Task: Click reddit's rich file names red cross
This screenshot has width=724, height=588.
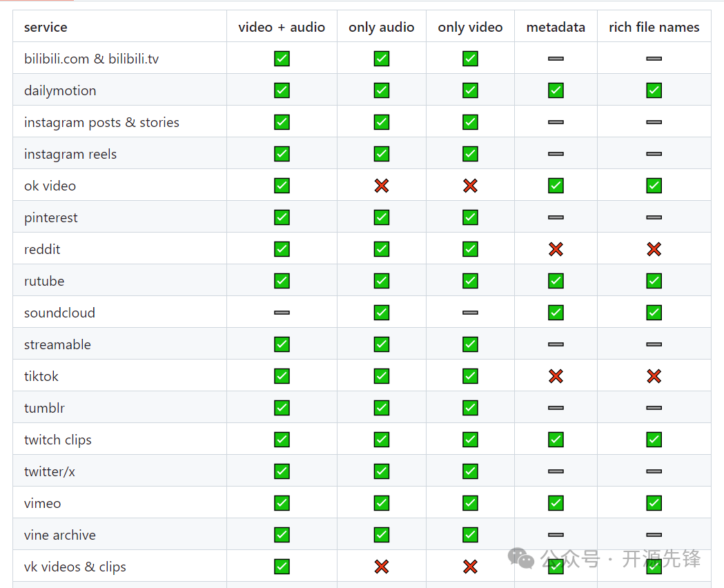Action: coord(654,249)
